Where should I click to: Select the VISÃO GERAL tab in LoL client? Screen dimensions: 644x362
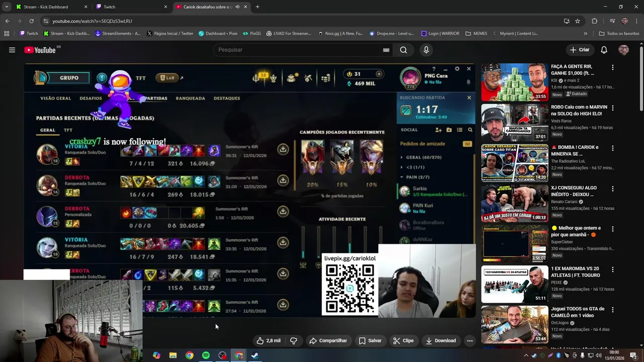pyautogui.click(x=55, y=98)
